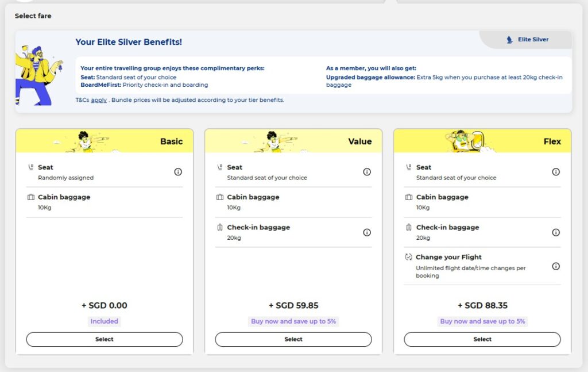Screen dimensions: 588x372
Task: Click 'Buy now and save up to 5%' on Value
Action: [x=293, y=321]
